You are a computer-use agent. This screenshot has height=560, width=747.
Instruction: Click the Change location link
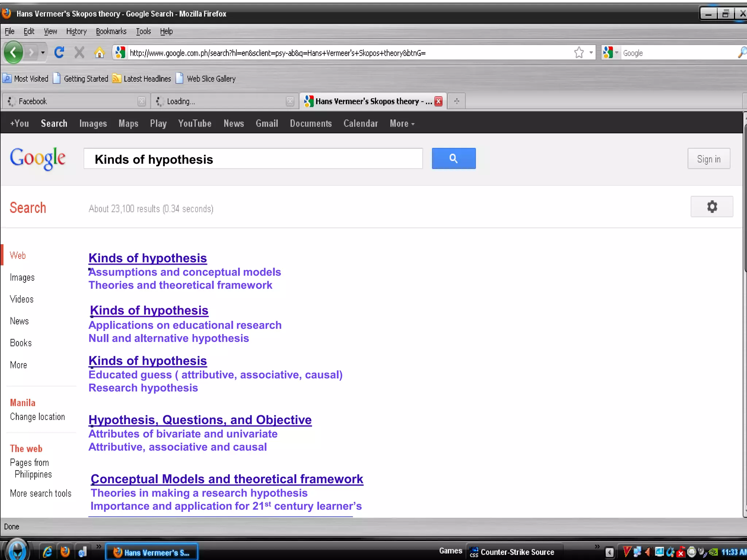point(37,417)
